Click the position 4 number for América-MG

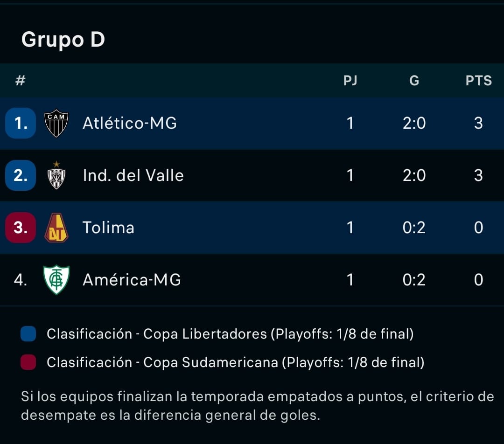point(21,280)
